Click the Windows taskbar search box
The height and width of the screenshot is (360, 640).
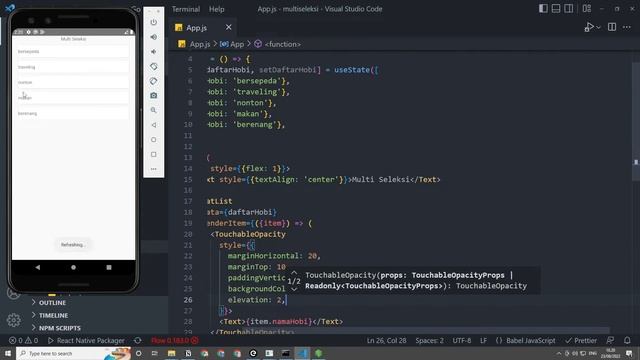click(73, 353)
